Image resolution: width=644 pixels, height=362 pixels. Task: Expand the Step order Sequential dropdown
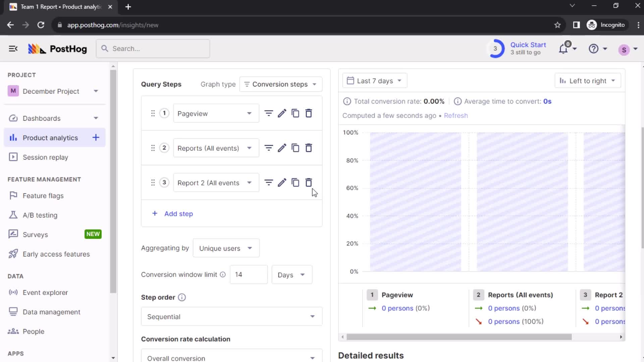coord(232,316)
